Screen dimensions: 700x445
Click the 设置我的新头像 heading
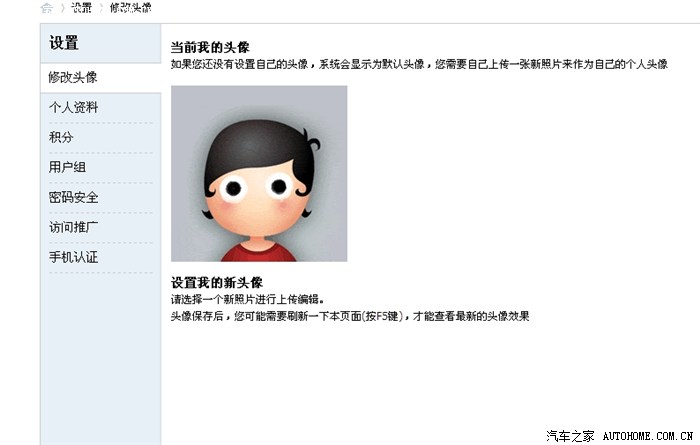217,282
